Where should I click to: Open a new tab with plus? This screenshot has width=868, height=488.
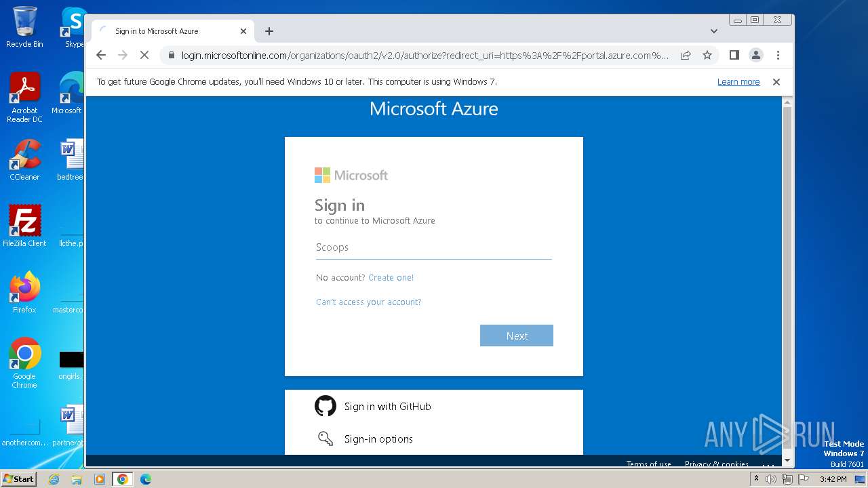click(269, 31)
